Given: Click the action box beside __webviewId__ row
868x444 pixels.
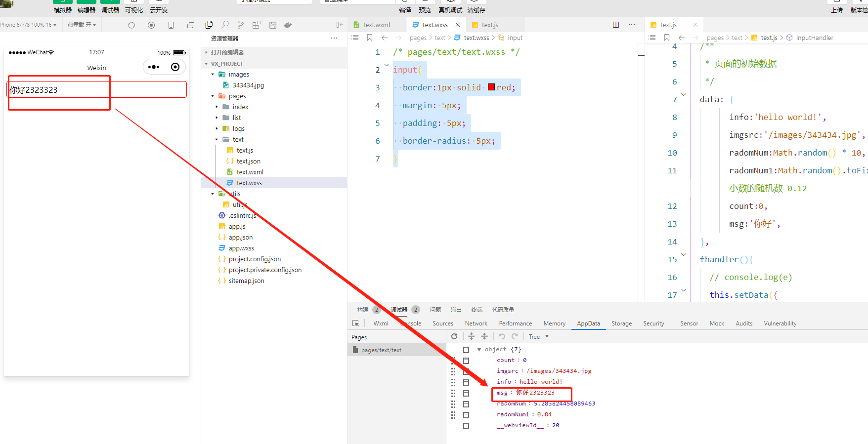Looking at the screenshot, I should [466, 426].
